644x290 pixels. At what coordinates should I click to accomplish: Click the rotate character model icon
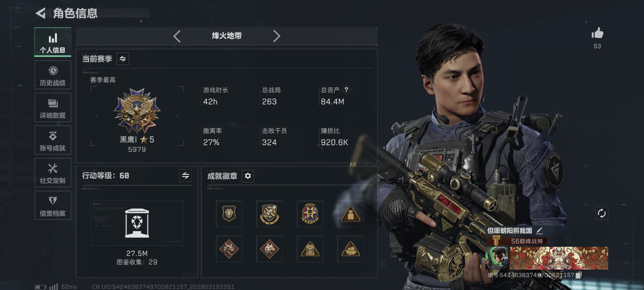tap(601, 213)
